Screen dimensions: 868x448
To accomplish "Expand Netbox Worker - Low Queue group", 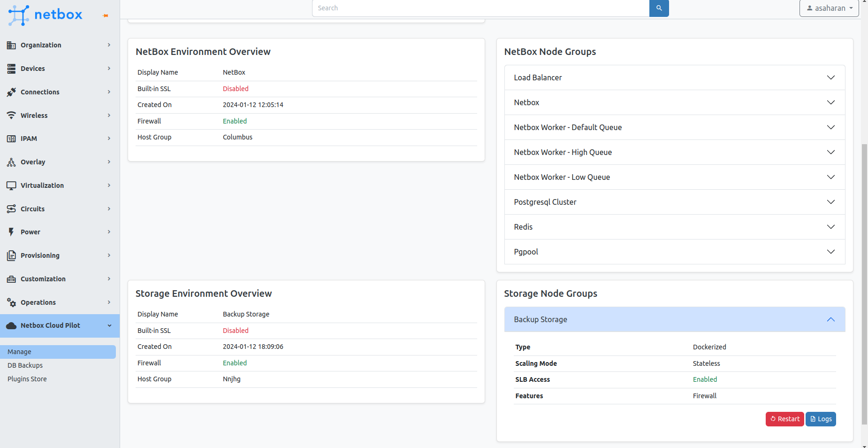I will coord(675,177).
